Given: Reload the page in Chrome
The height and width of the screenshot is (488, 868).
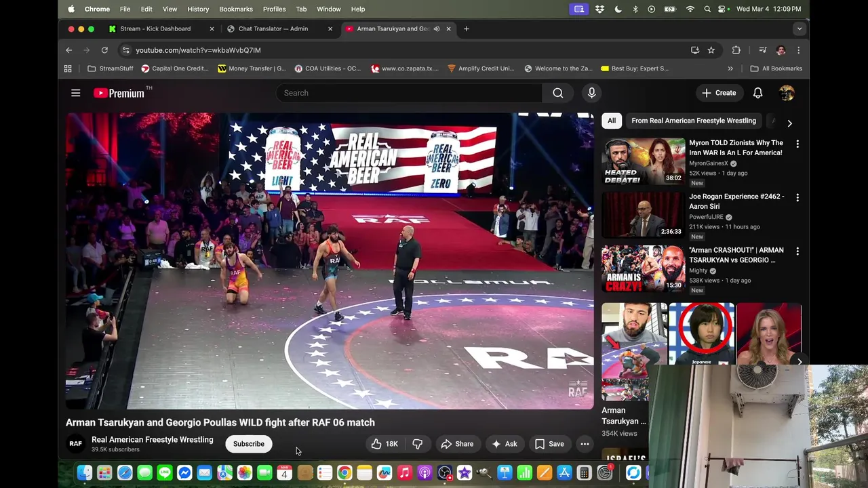Looking at the screenshot, I should [104, 50].
